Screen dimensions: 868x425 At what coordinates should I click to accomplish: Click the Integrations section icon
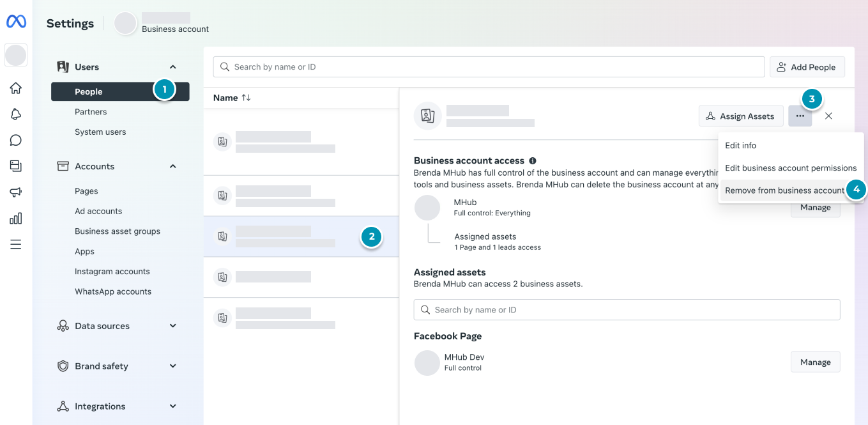pyautogui.click(x=63, y=406)
